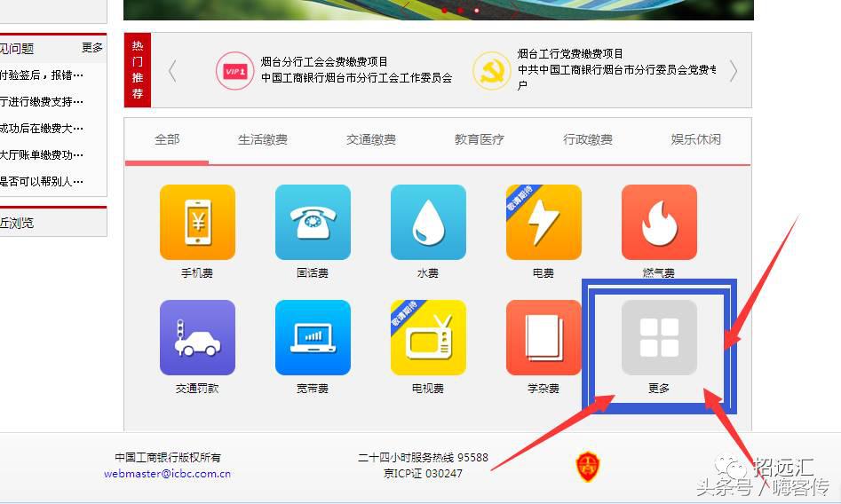This screenshot has height=504, width=841.
Task: Click 中国工商银行版权所有 footer text
Action: (x=167, y=457)
